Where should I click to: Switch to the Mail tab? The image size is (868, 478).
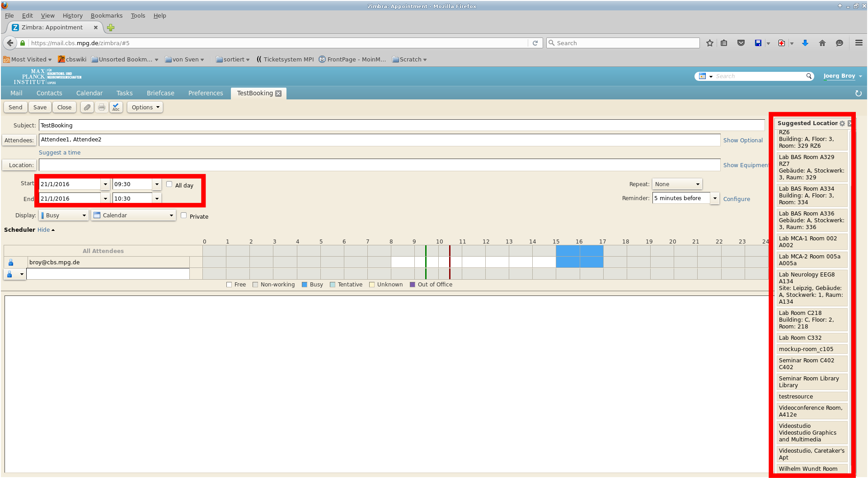pos(16,94)
